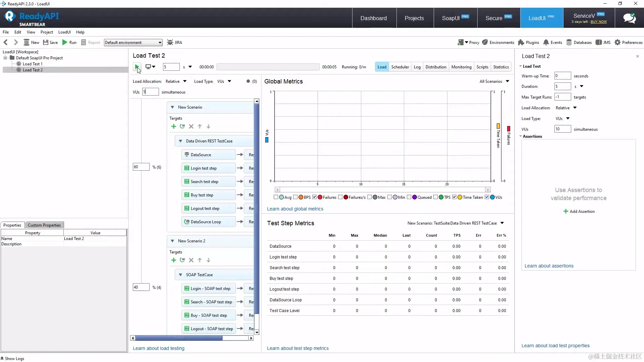Click the Warm-up Time input field

pos(562,76)
